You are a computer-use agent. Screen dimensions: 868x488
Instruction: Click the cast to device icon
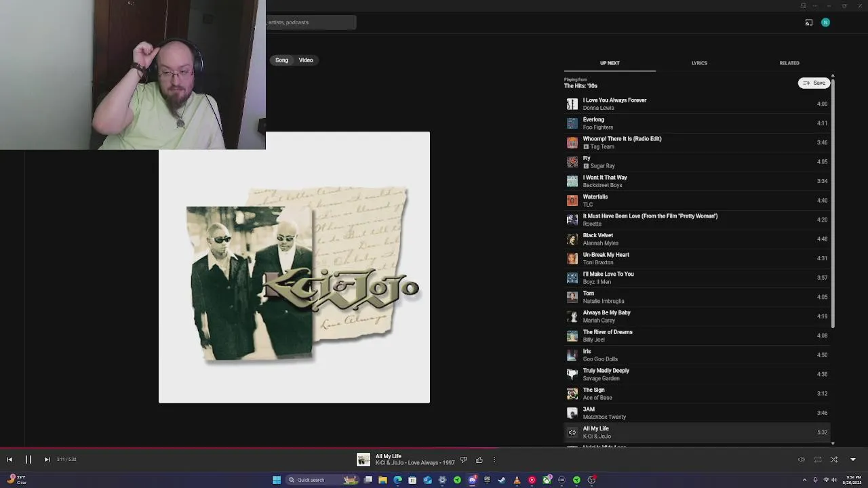(809, 22)
